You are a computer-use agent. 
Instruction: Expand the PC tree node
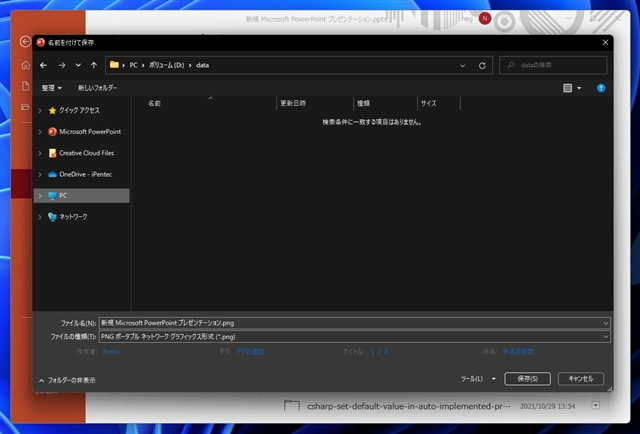point(40,196)
